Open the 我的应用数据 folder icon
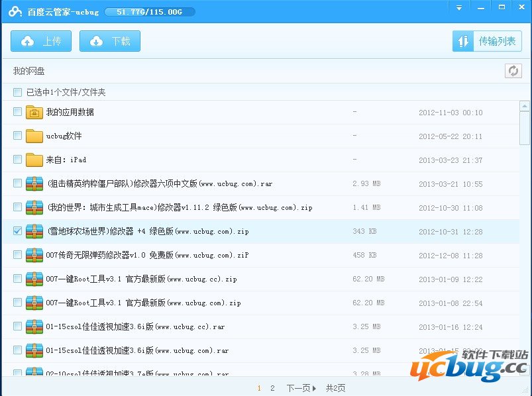This screenshot has width=532, height=396. (x=34, y=112)
